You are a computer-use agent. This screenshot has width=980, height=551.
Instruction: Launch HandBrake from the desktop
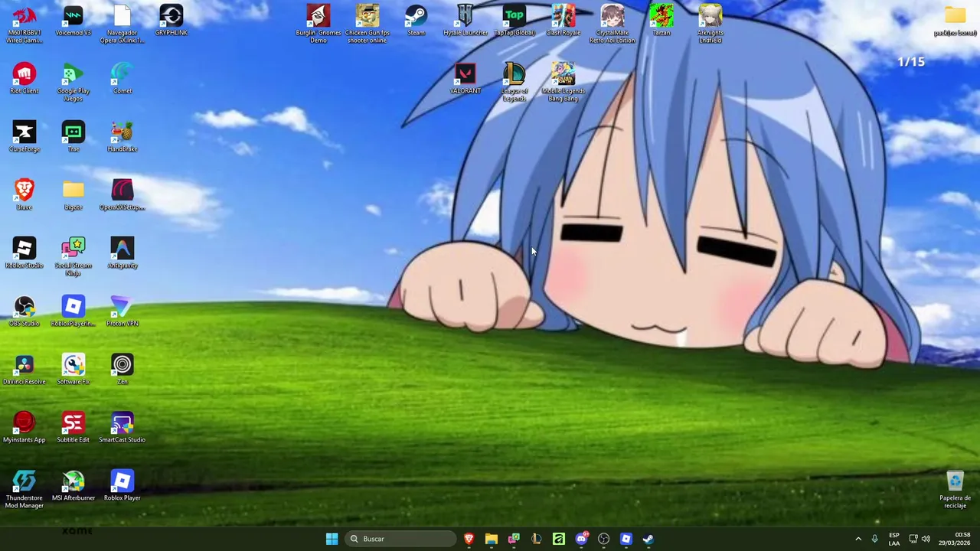point(122,138)
